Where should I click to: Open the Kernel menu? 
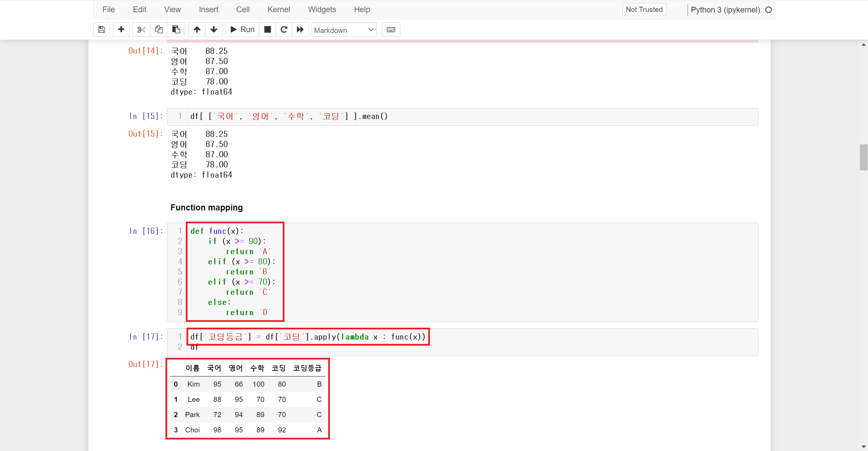pyautogui.click(x=278, y=9)
